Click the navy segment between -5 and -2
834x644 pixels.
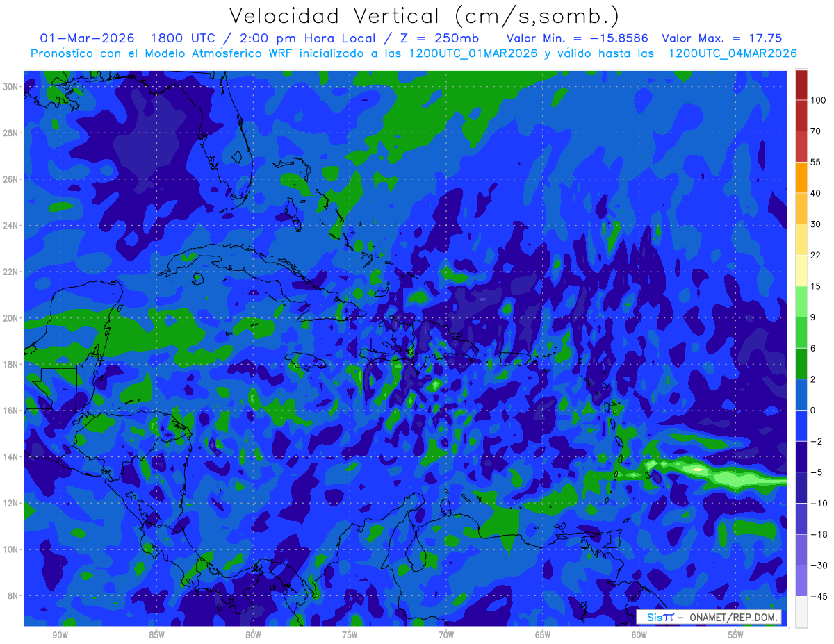[x=801, y=456]
